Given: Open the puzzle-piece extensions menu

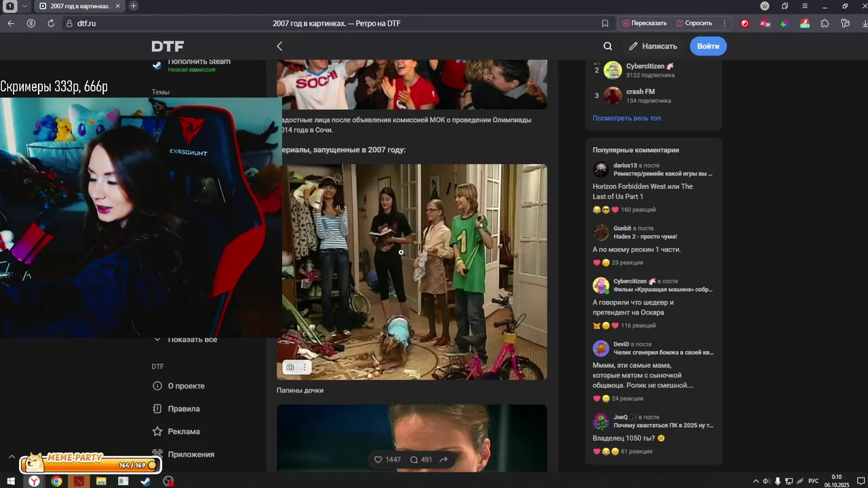Looking at the screenshot, I should [825, 23].
